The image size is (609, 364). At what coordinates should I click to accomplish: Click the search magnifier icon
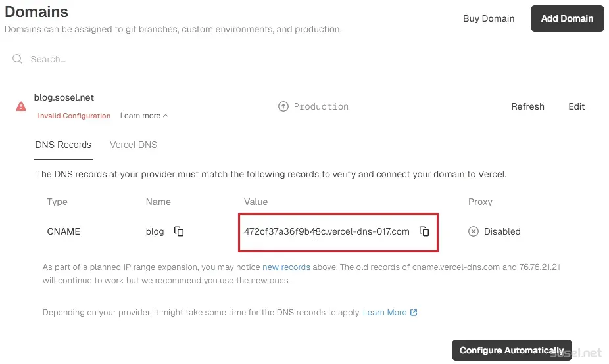(x=18, y=59)
